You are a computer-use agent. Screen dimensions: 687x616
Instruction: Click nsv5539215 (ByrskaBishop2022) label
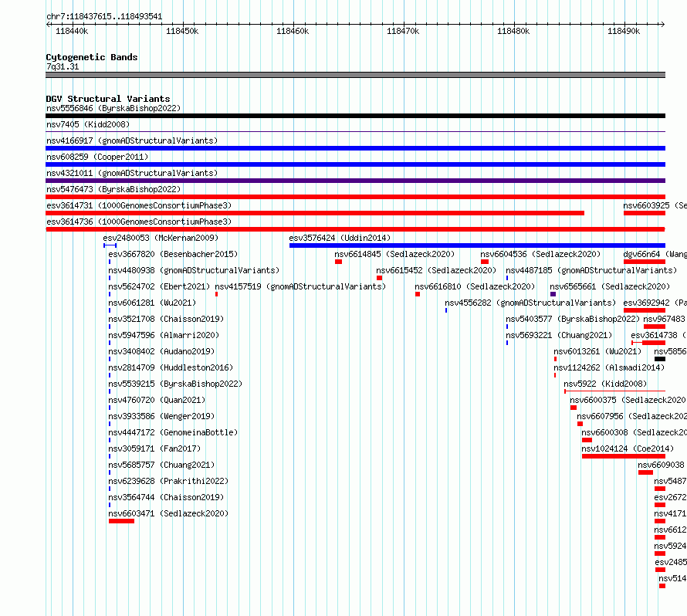(175, 384)
